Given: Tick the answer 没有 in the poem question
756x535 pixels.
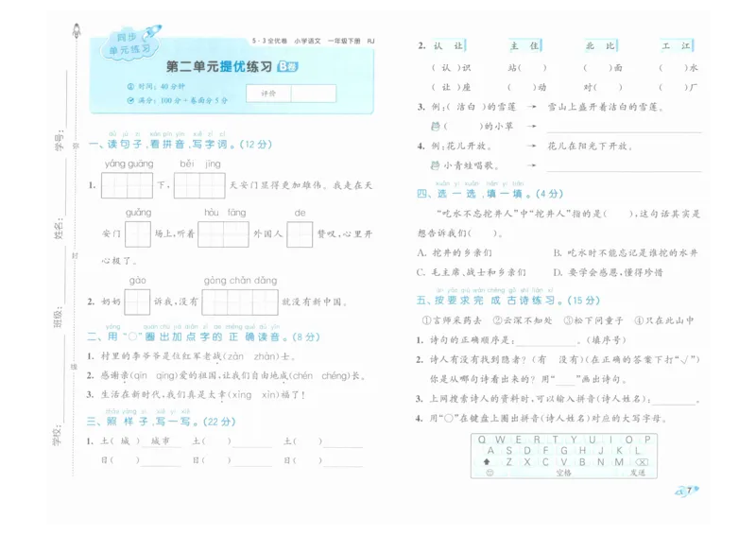Looking at the screenshot, I should [x=568, y=359].
